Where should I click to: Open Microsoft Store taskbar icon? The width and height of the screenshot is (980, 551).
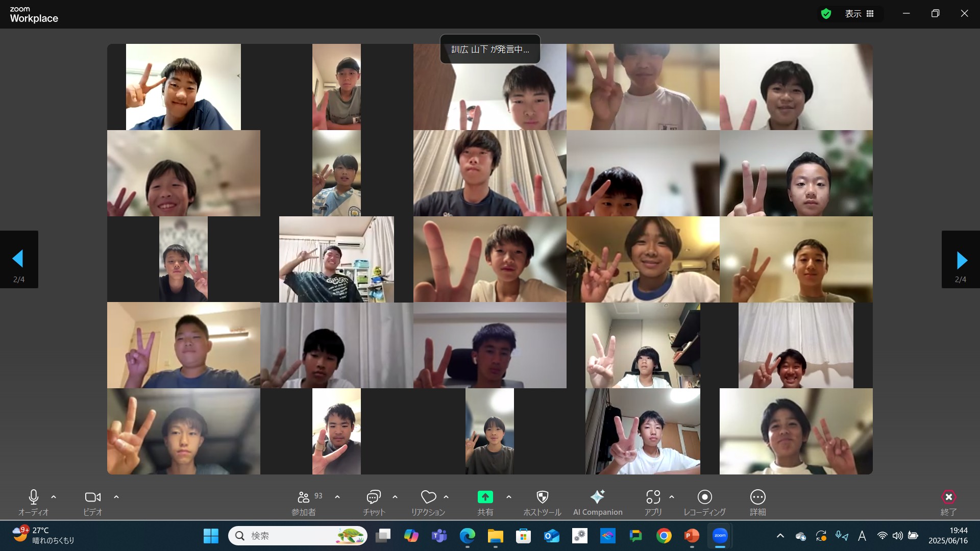523,536
